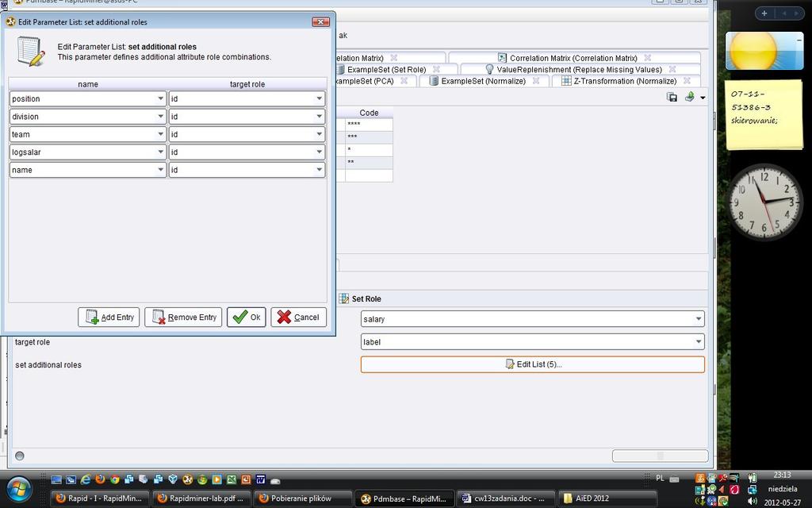Click the PL language indicator
This screenshot has height=508, width=812.
coord(660,478)
